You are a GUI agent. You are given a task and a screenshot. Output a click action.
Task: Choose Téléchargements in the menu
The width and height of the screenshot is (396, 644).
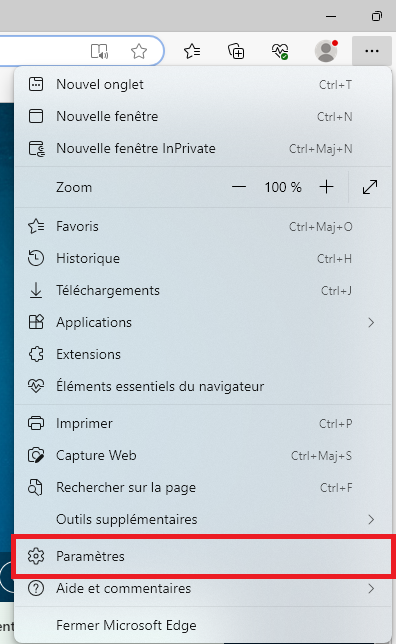203,290
